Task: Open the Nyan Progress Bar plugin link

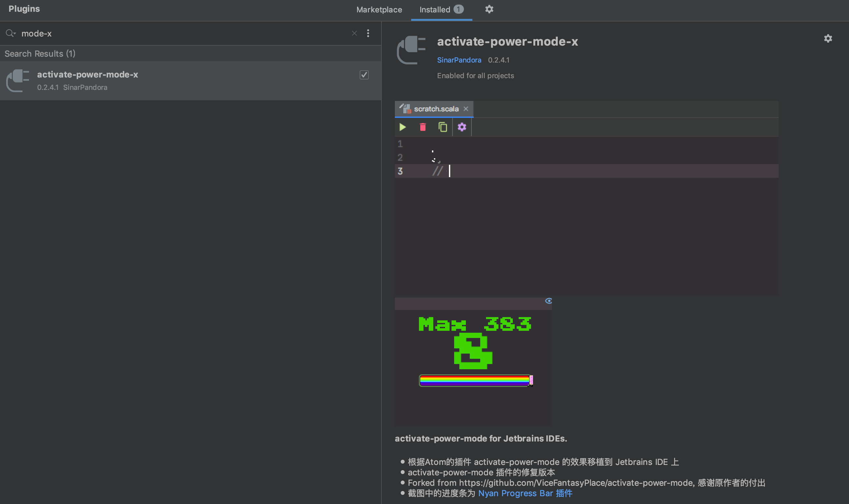Action: pos(525,493)
